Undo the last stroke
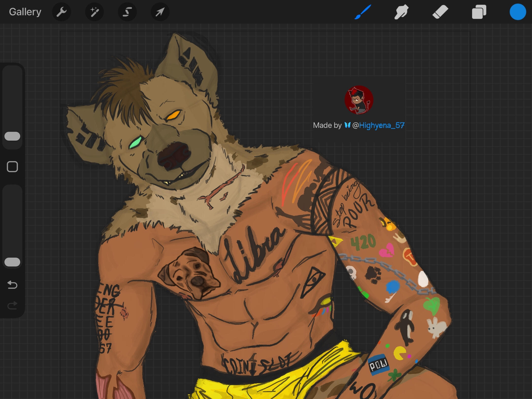Viewport: 532px width, 399px height. [12, 285]
